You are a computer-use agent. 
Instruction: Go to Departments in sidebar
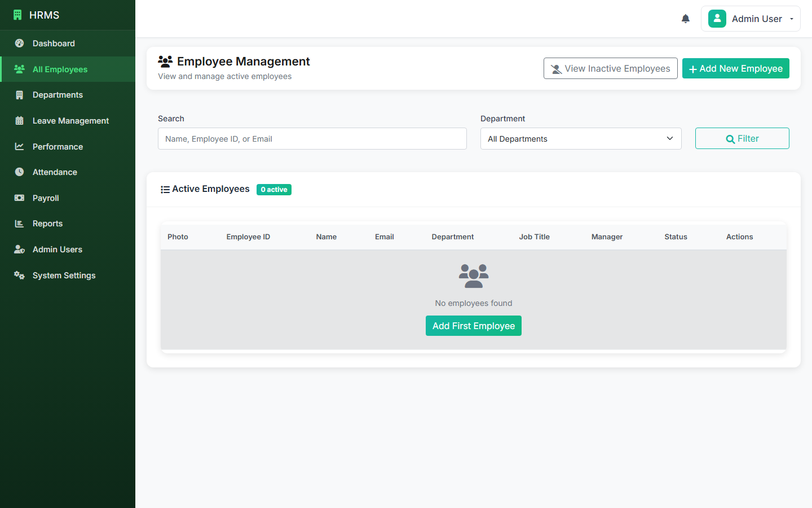[x=68, y=95]
